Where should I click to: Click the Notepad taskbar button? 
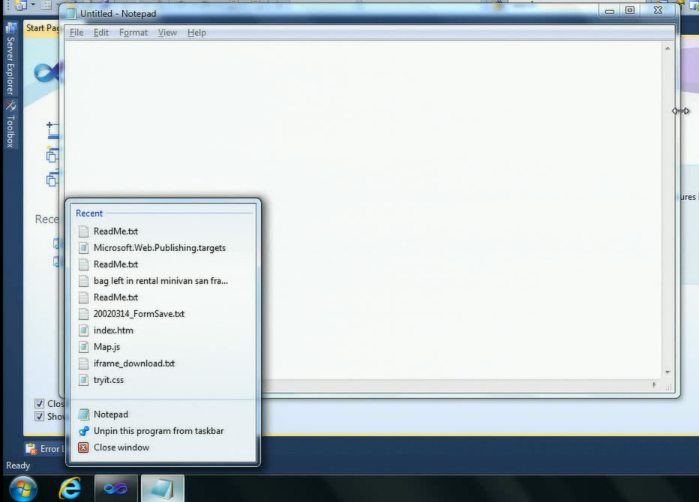[162, 489]
